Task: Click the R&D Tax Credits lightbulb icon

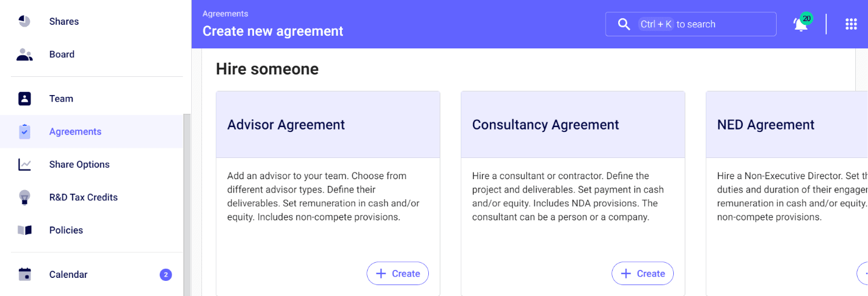Action: (24, 197)
